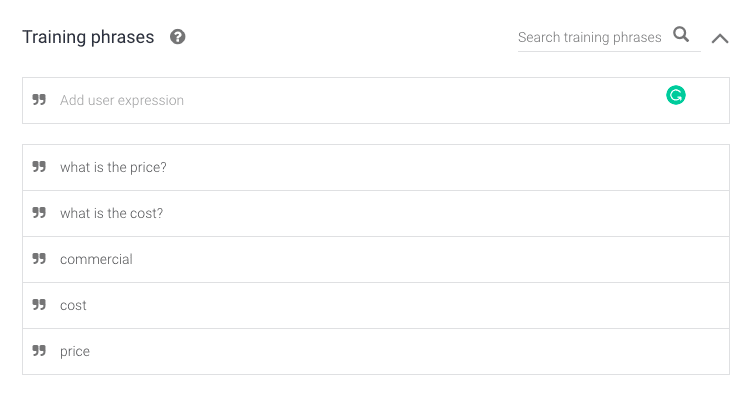The height and width of the screenshot is (398, 749).
Task: Click the quote icon beside Add user expression
Action: tap(39, 99)
